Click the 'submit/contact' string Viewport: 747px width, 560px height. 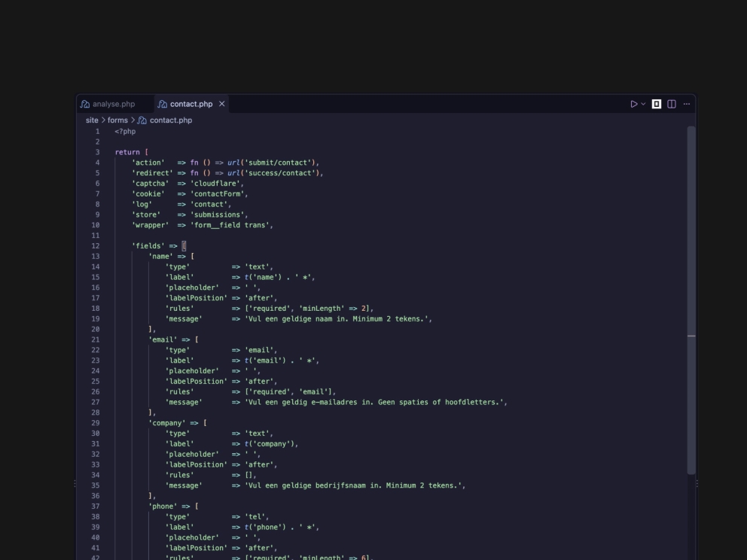(x=279, y=163)
